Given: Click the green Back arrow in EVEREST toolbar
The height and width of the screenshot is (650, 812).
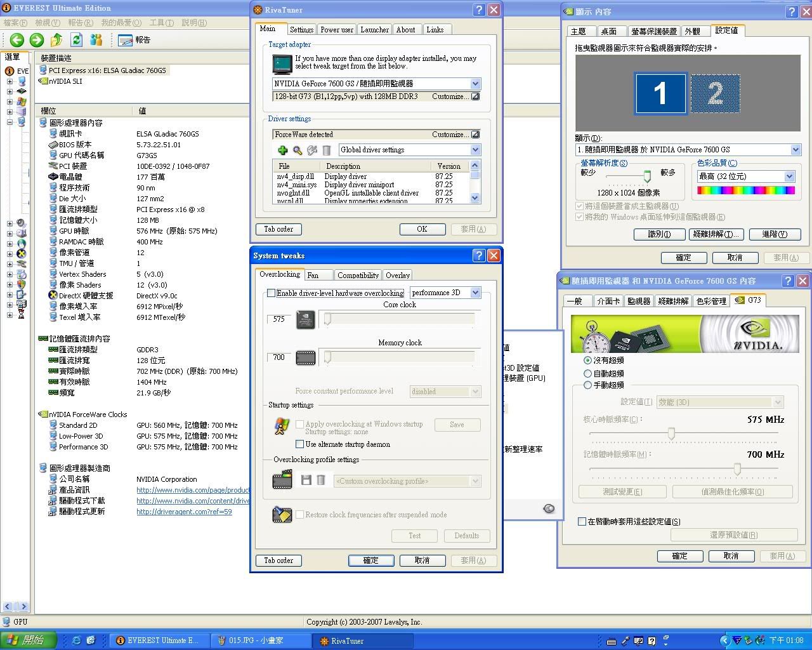Looking at the screenshot, I should point(17,40).
